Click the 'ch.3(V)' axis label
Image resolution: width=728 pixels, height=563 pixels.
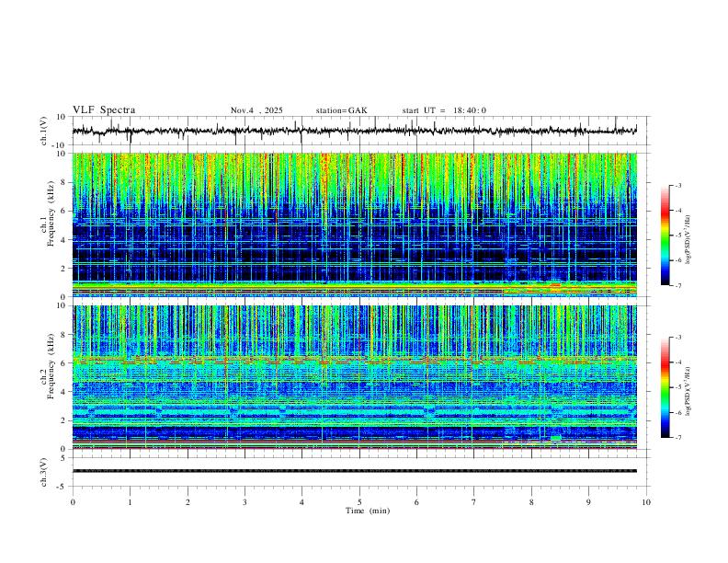pos(43,472)
